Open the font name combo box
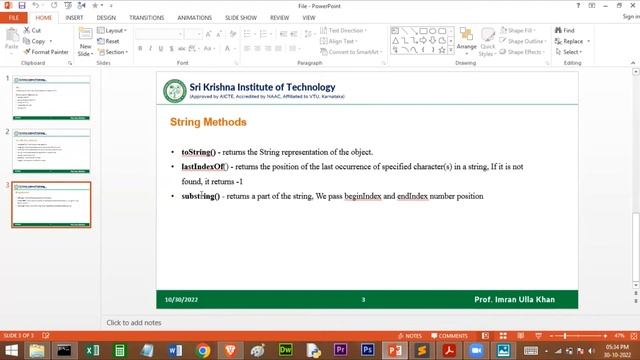Viewport: 640px width, 360px height. point(159,34)
